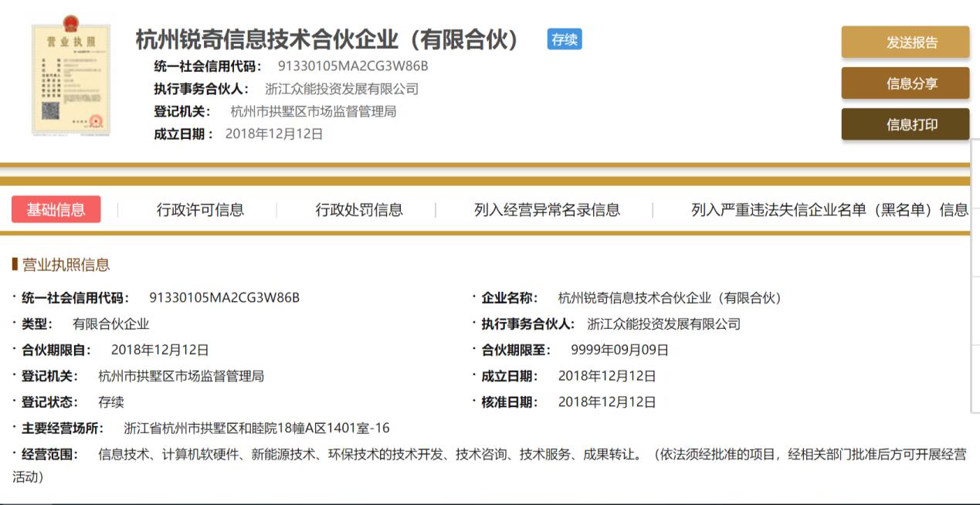Click the 类型 value 有限合伙企业
Viewport: 980px width, 505px height.
coord(110,324)
